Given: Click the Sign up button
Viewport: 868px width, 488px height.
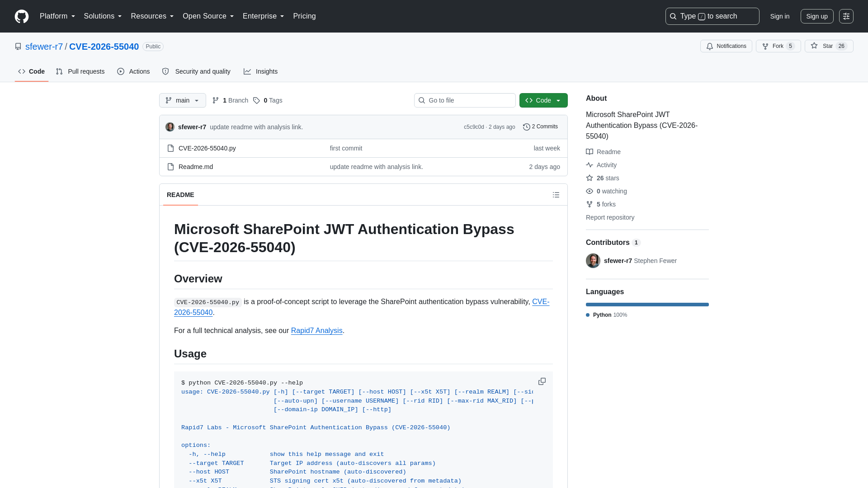Looking at the screenshot, I should (x=817, y=16).
